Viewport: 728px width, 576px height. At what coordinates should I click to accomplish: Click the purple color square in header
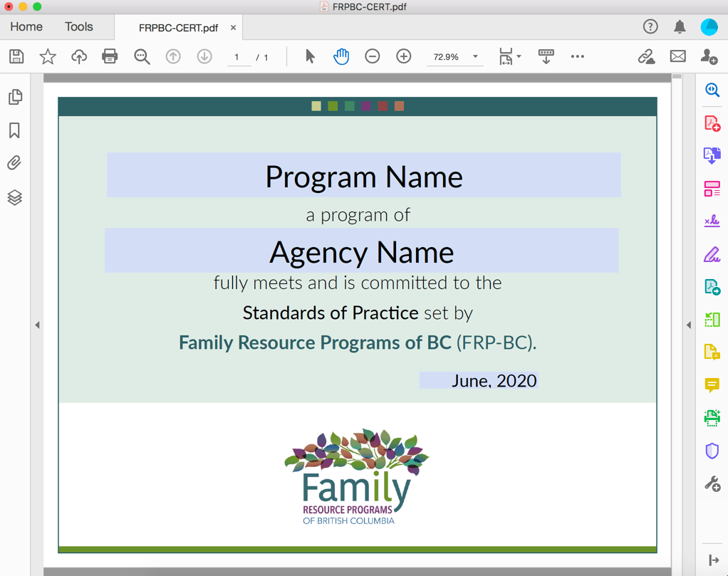(366, 106)
